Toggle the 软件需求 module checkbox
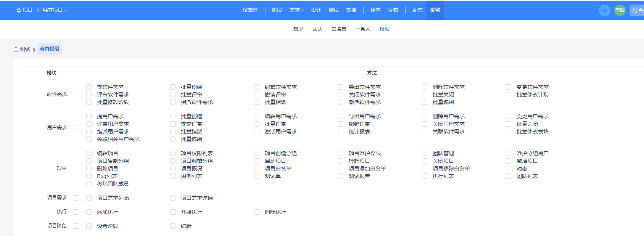 tap(76, 95)
